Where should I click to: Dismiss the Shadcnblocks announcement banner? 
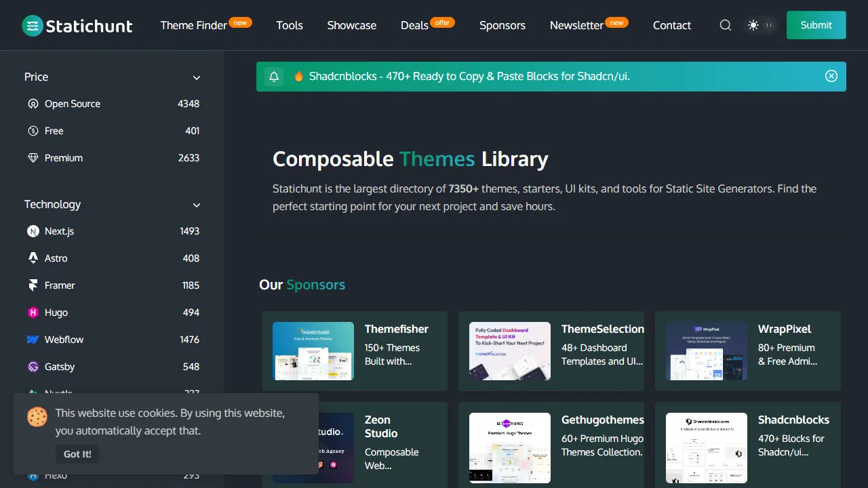[x=831, y=76]
